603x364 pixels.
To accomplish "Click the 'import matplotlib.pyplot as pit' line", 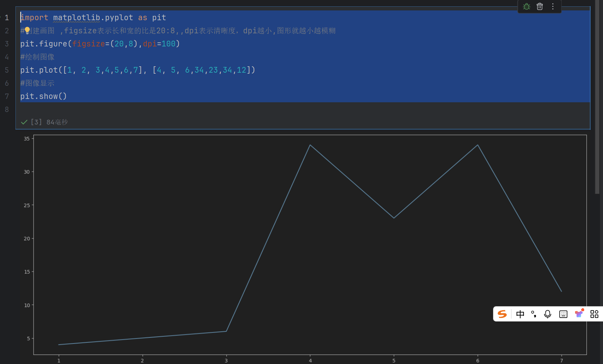I will (93, 17).
